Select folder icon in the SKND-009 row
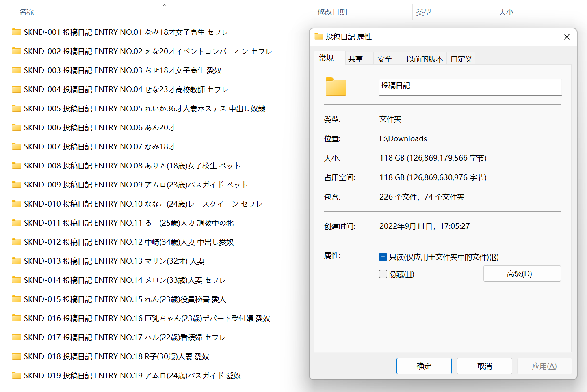This screenshot has height=392, width=587. coord(17,185)
